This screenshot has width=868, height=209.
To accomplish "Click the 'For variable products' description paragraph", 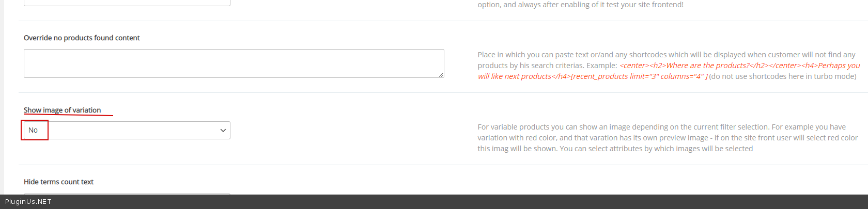I will point(661,127).
